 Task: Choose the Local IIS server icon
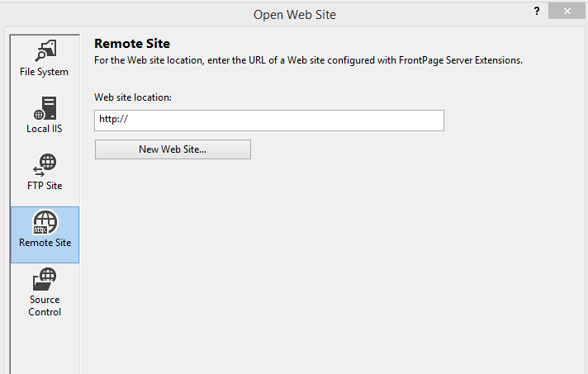coord(45,108)
